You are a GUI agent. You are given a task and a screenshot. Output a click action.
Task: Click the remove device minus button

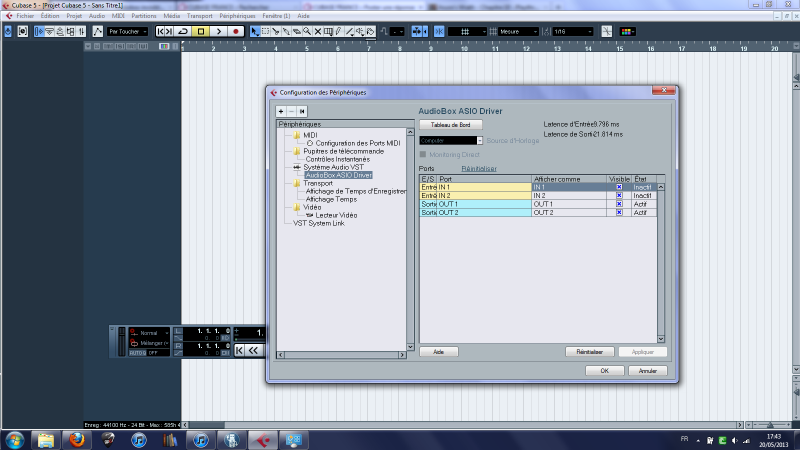[x=291, y=111]
